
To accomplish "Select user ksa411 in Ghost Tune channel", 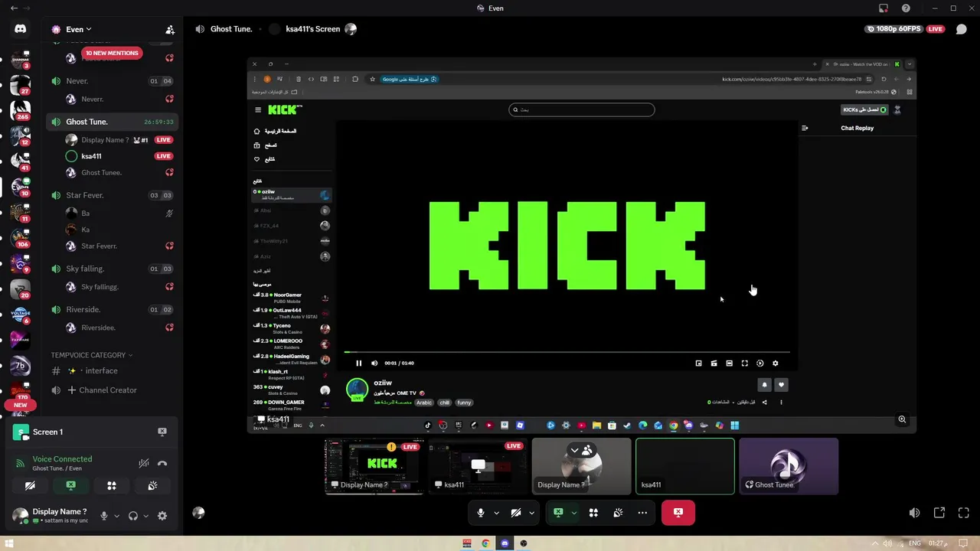I will (112, 156).
